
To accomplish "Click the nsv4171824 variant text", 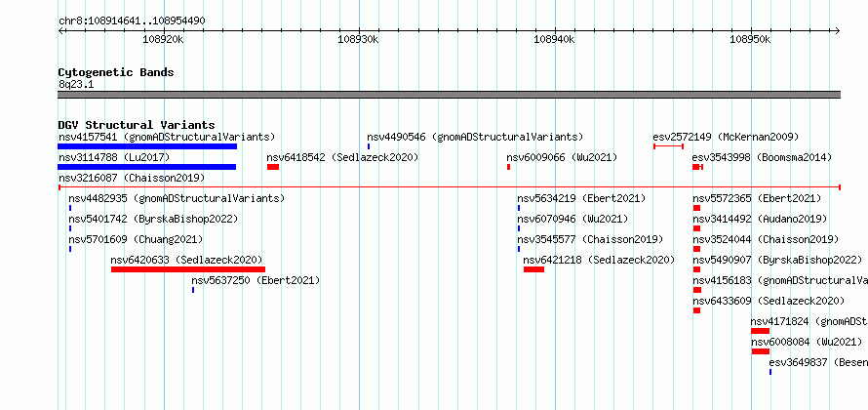I will (809, 321).
